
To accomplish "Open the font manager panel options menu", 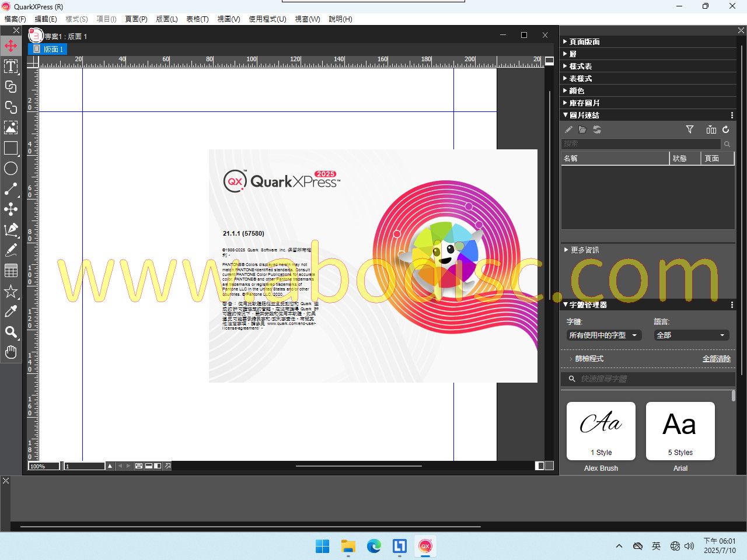I will click(732, 305).
